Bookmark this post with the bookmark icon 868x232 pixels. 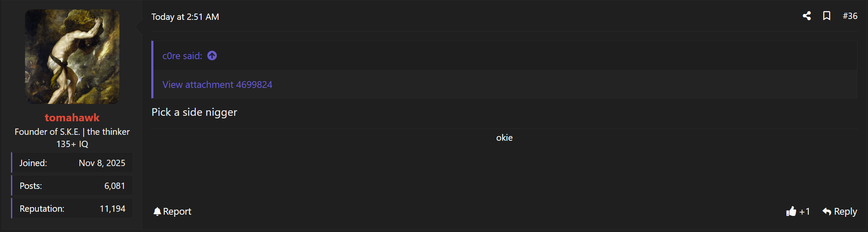(x=827, y=16)
